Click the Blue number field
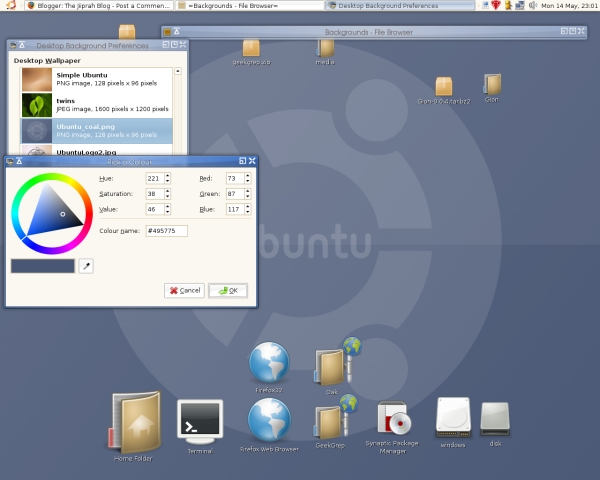Screen dimensions: 600x480 click(235, 209)
